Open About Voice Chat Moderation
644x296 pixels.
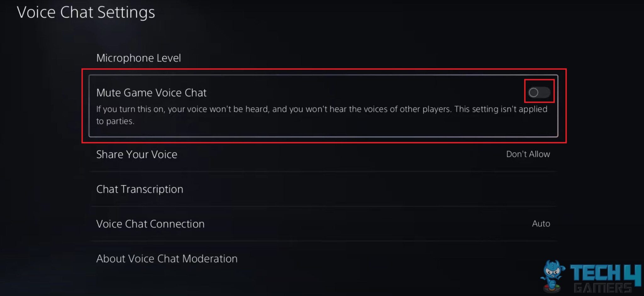tap(167, 259)
